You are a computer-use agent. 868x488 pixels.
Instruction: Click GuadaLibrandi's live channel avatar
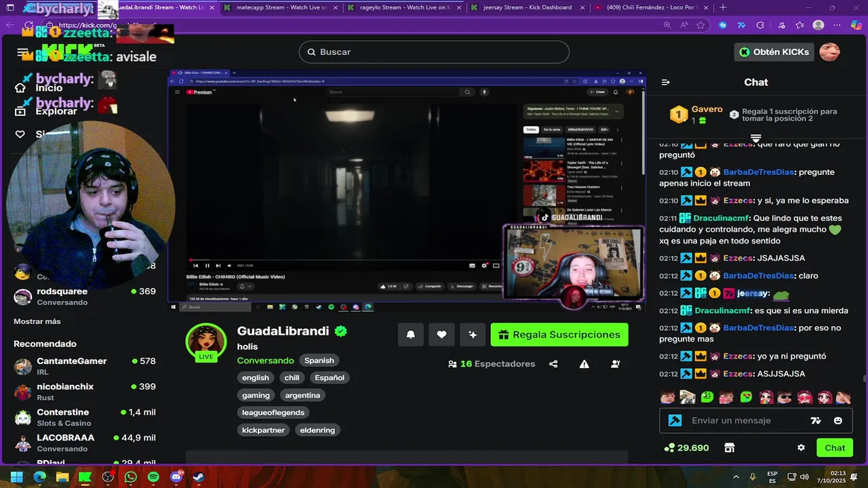click(206, 343)
